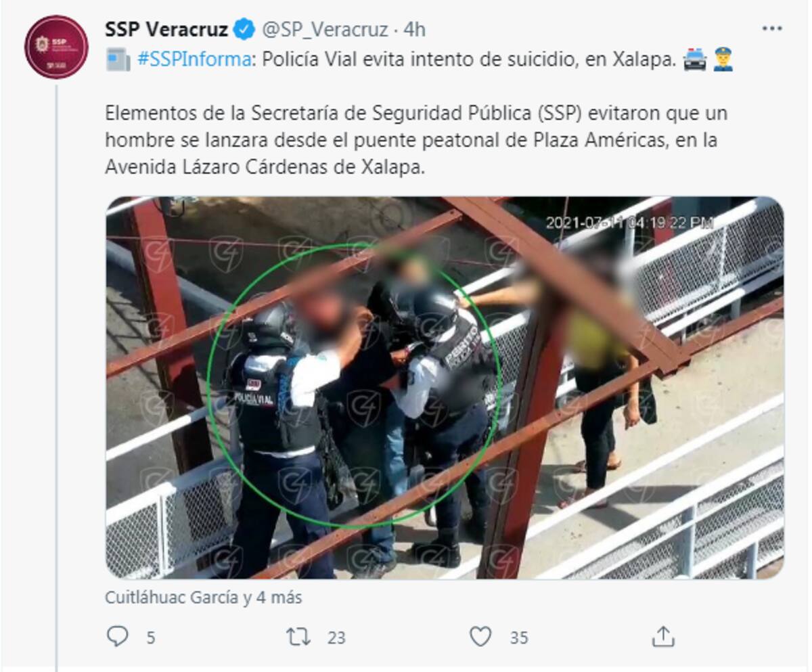
Task: Open the share tweet icon
Action: [x=663, y=635]
